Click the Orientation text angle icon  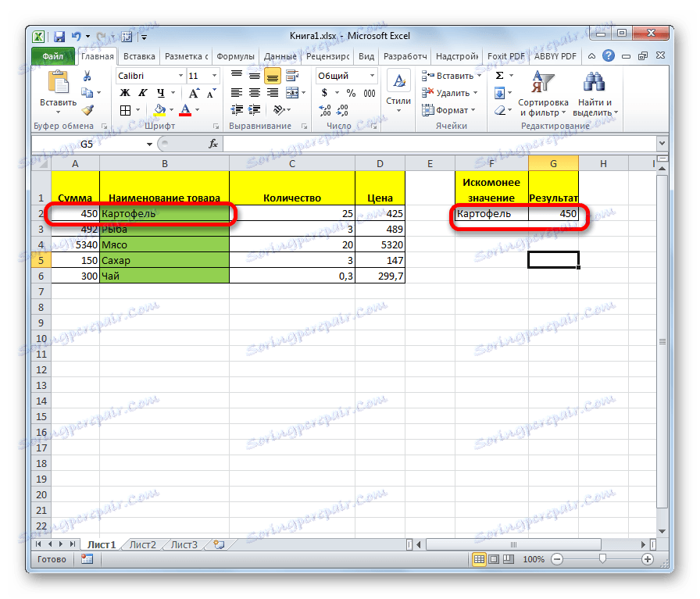point(279,110)
